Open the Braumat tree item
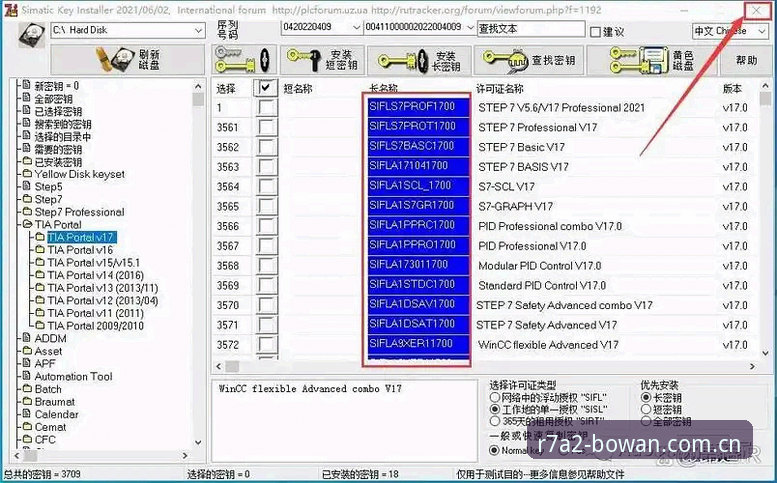The image size is (777, 483). click(55, 402)
